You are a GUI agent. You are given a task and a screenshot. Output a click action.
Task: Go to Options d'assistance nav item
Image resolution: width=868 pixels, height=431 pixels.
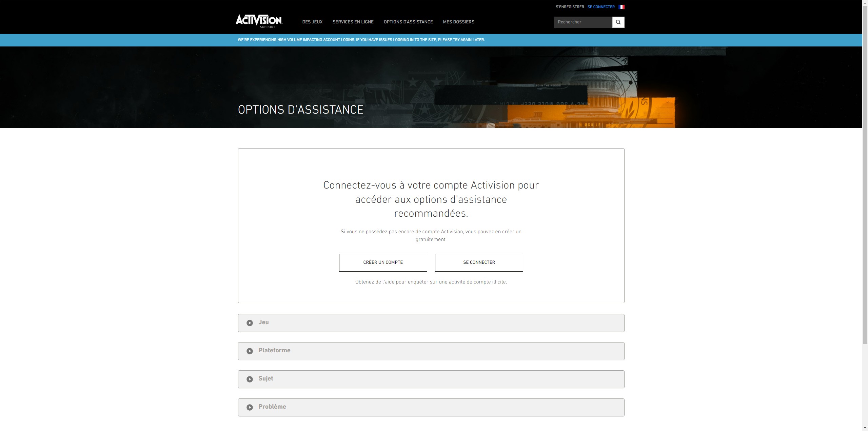pyautogui.click(x=408, y=22)
